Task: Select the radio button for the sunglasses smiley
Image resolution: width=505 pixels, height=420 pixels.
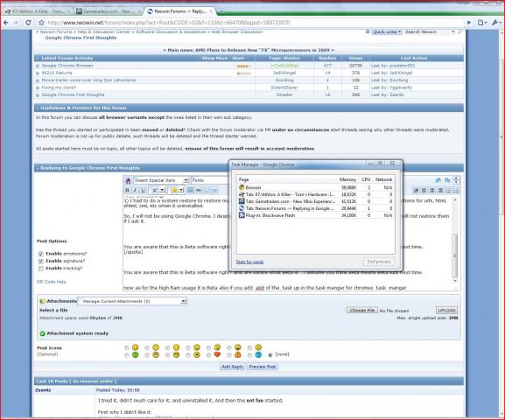Action: (x=167, y=355)
